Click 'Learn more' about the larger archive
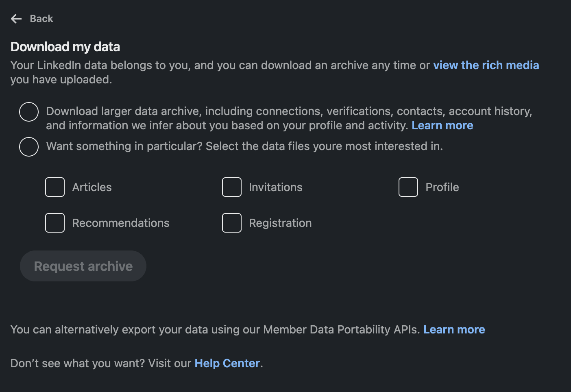This screenshot has height=392, width=571. (442, 125)
